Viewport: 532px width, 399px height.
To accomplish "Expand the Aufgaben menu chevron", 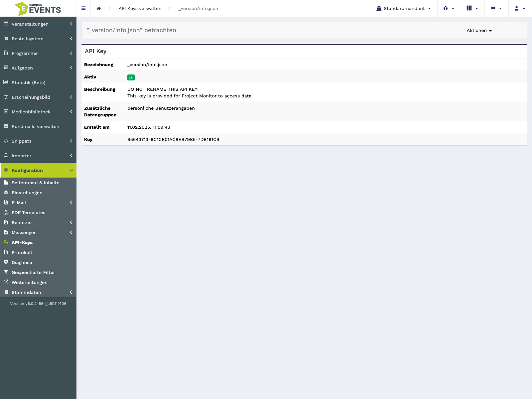I will click(71, 68).
